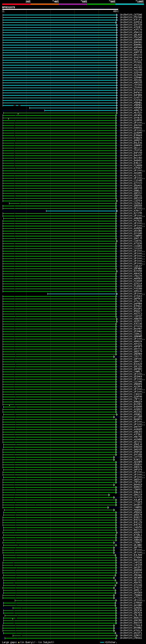Click the cyan alignment bar for UniRef100_A7NYI7
The image size is (146, 644).
(x=82, y=211)
